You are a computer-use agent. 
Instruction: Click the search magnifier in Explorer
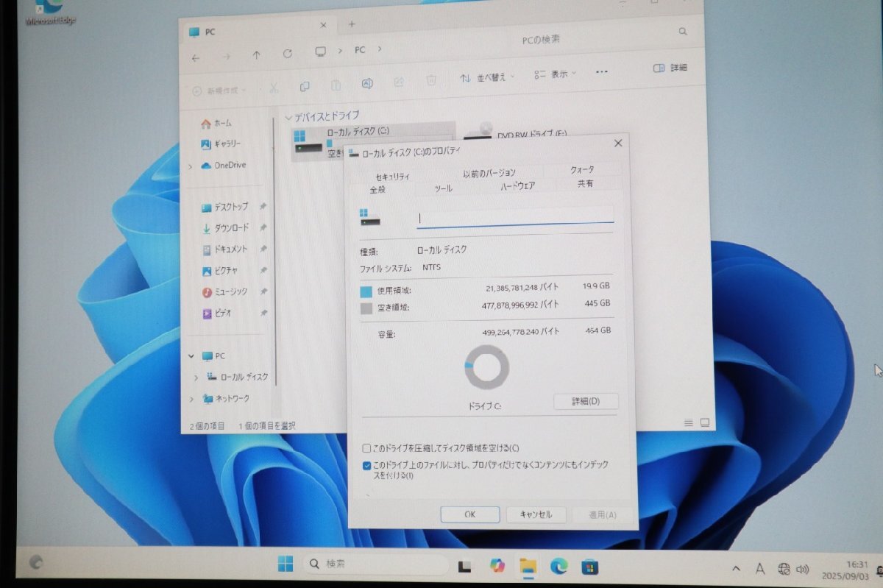point(683,32)
